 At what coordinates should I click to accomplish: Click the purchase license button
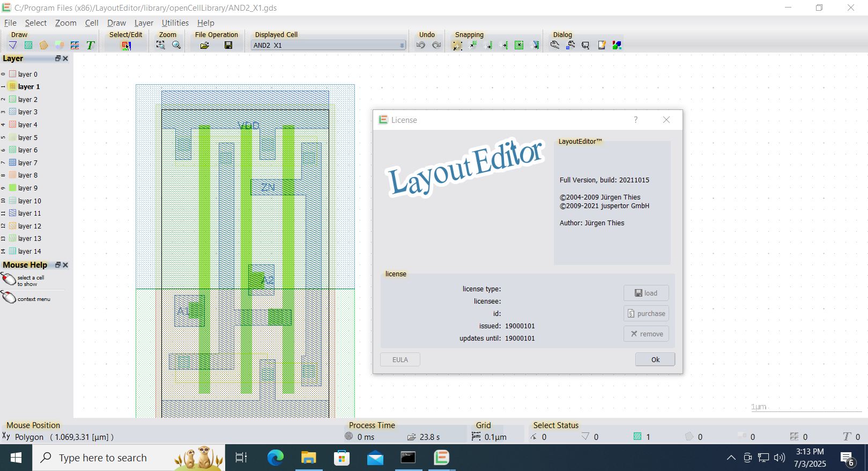[646, 313]
